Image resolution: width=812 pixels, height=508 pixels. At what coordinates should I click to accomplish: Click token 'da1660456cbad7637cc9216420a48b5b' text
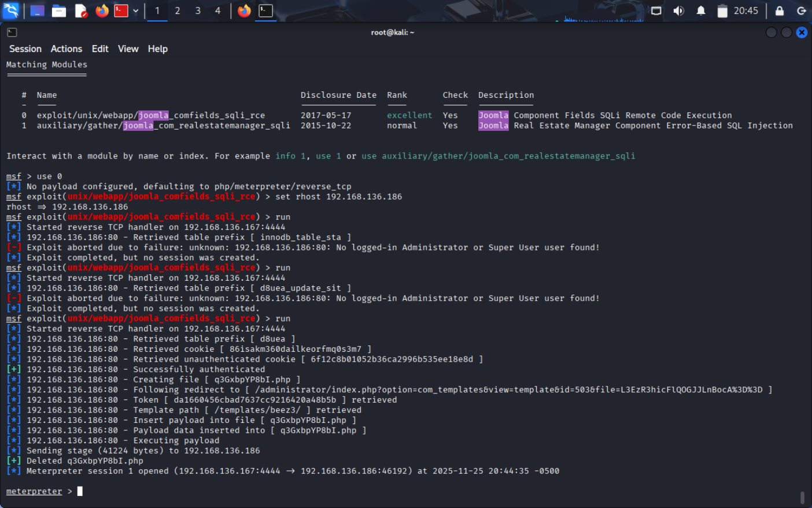point(255,400)
